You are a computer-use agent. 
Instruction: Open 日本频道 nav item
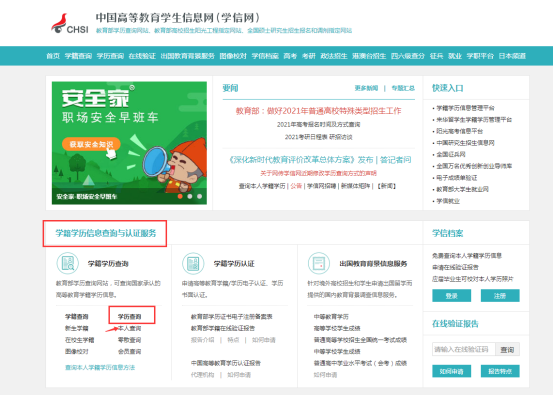(512, 56)
